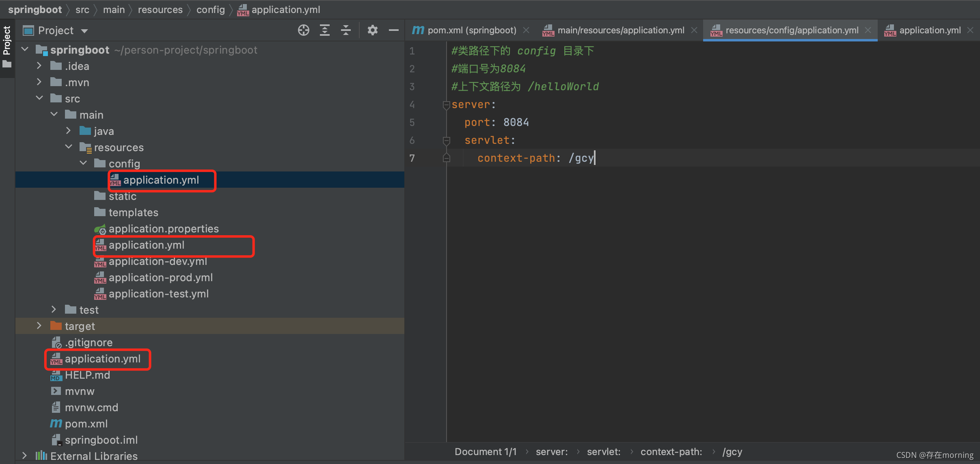Select root-level application.yml file
Screen dimensions: 980x464
103,359
